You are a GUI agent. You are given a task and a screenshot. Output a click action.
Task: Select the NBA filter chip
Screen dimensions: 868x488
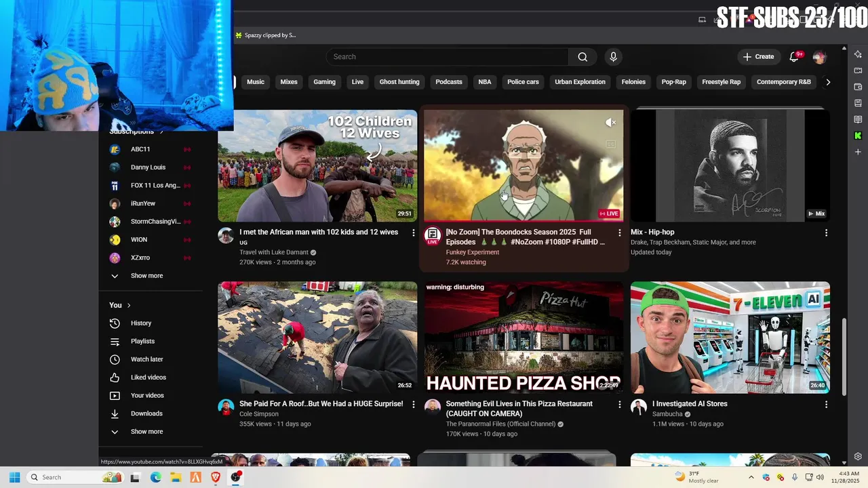click(485, 82)
